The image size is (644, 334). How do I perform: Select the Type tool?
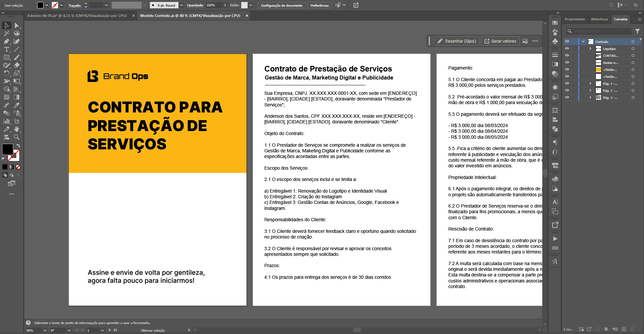[x=7, y=50]
